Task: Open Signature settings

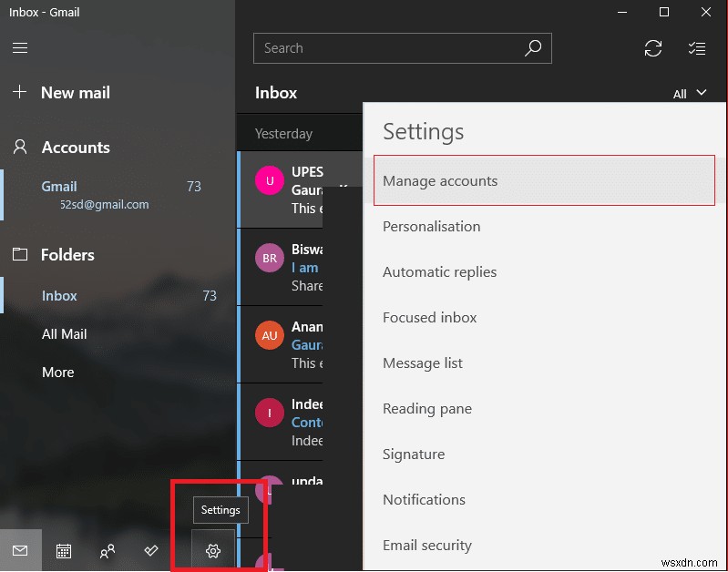Action: pos(544,454)
